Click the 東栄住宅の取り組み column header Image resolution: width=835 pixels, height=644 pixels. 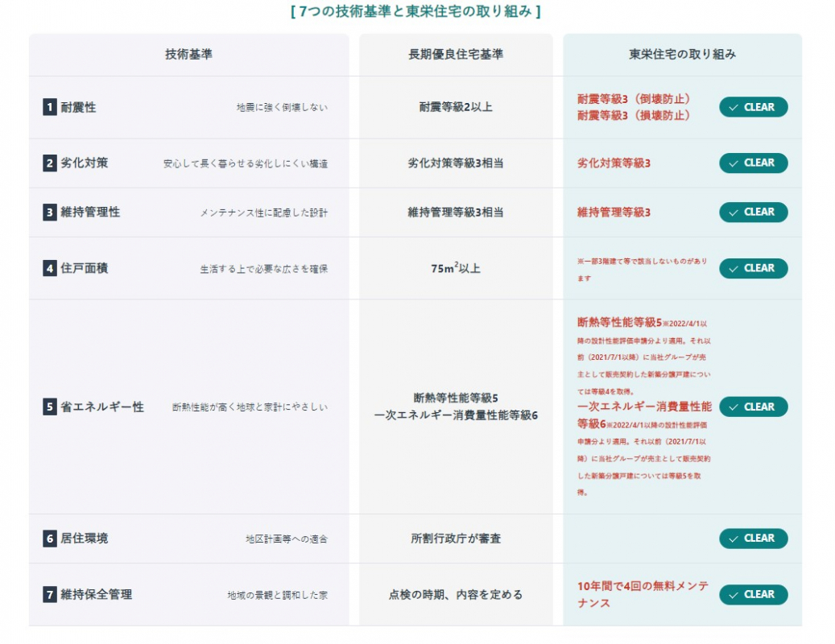pyautogui.click(x=682, y=55)
